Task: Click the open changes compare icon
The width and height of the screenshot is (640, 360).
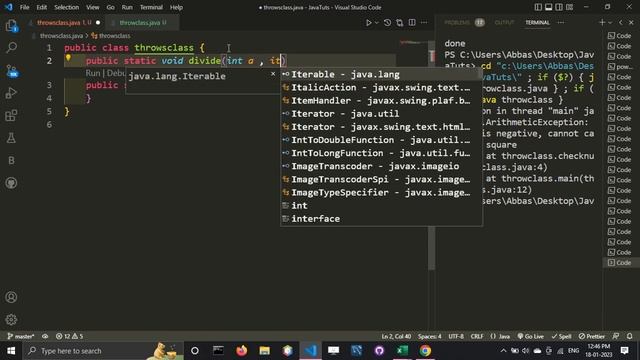Action: pos(400,23)
